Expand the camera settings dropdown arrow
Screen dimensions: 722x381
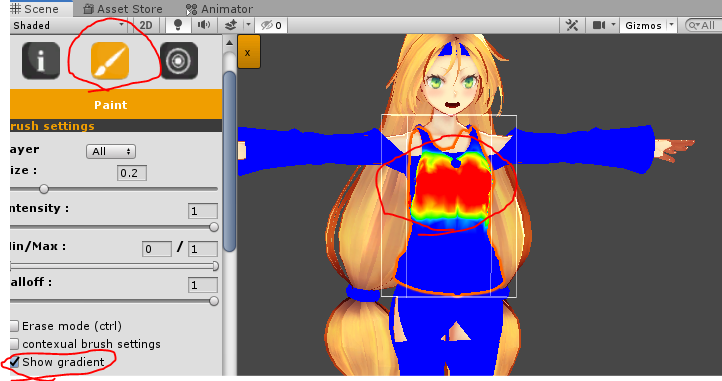coord(613,25)
